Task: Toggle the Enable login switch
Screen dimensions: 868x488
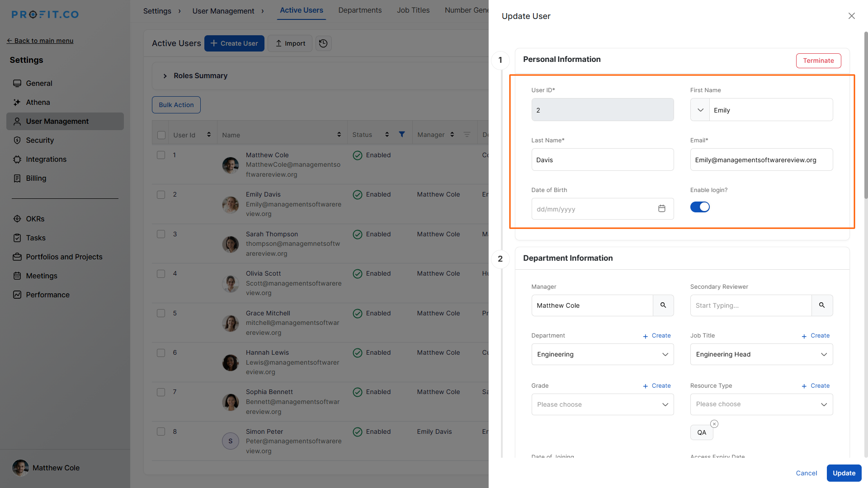Action: click(x=700, y=207)
